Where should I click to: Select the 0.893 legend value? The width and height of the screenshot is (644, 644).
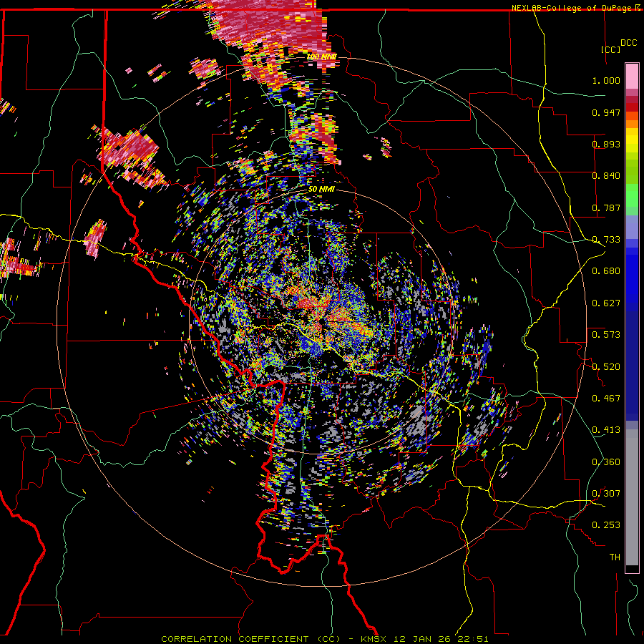click(x=606, y=144)
